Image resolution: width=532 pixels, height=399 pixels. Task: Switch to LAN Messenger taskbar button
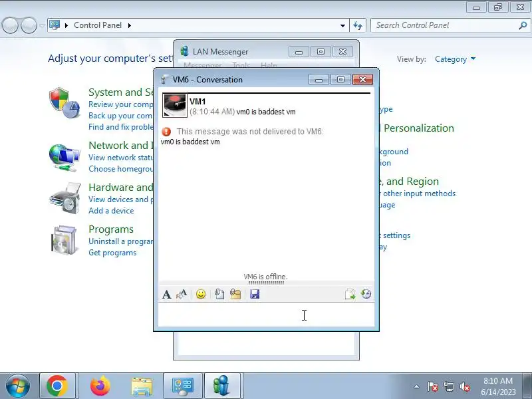tap(222, 386)
